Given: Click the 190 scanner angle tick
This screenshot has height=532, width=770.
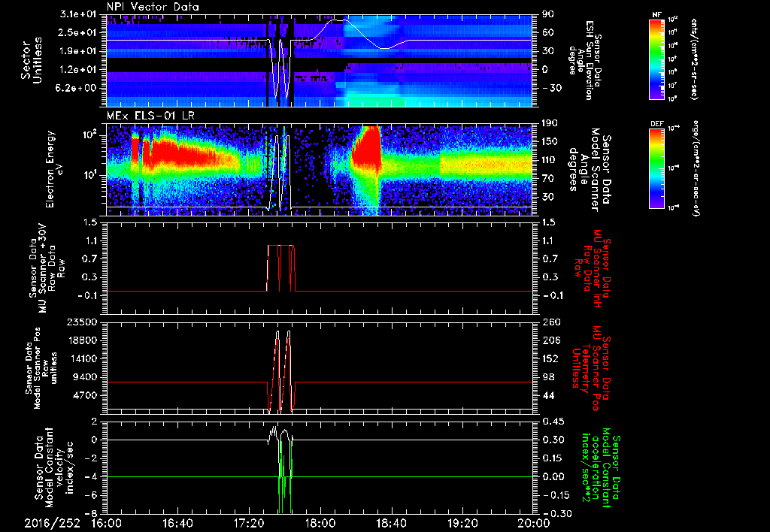Looking at the screenshot, I should click(x=549, y=123).
